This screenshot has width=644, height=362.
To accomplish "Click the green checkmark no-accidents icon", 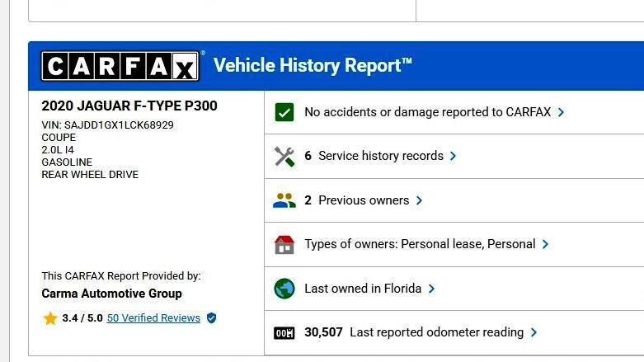I will pyautogui.click(x=284, y=112).
